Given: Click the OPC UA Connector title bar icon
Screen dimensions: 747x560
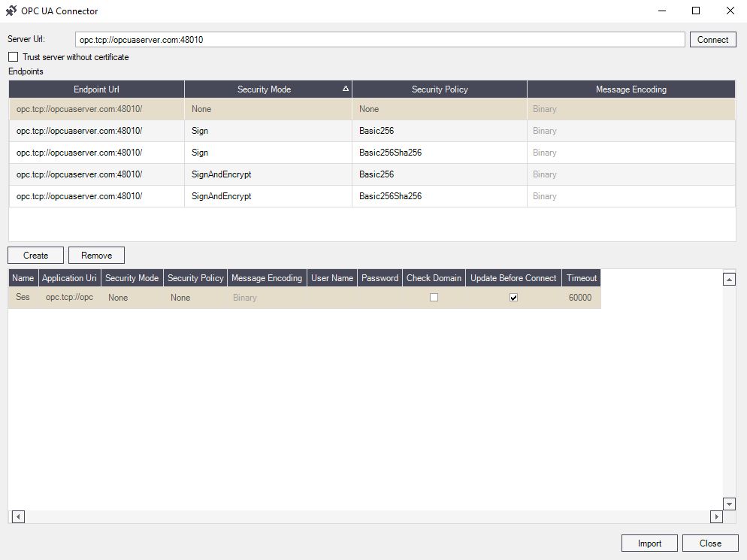Looking at the screenshot, I should (11, 11).
